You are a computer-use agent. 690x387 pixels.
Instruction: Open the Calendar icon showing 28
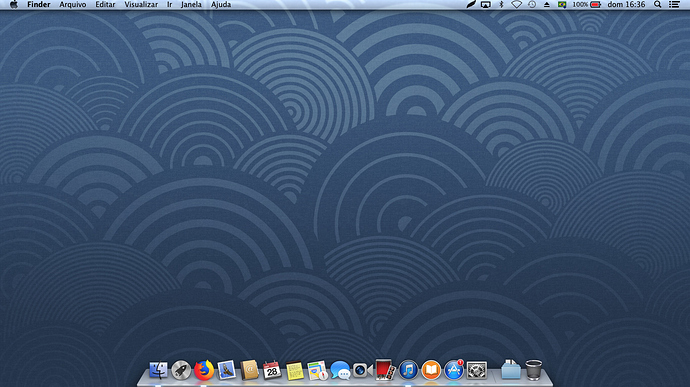click(x=272, y=370)
